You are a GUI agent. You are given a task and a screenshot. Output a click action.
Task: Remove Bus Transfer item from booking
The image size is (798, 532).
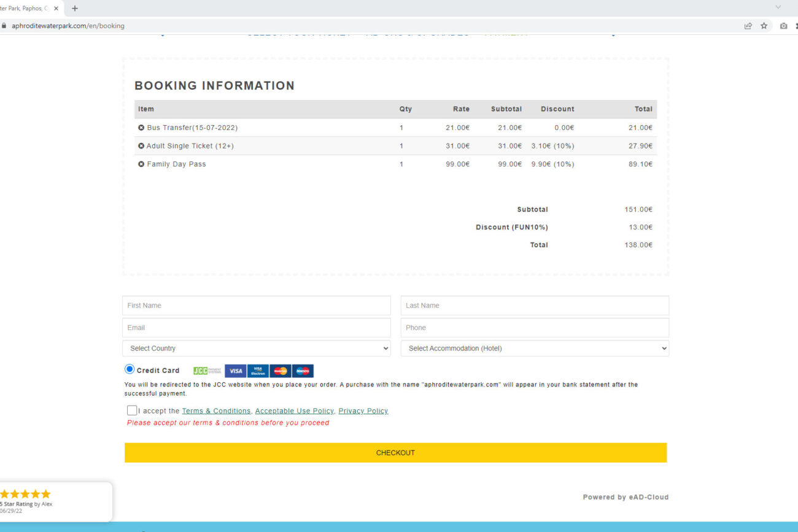(141, 128)
